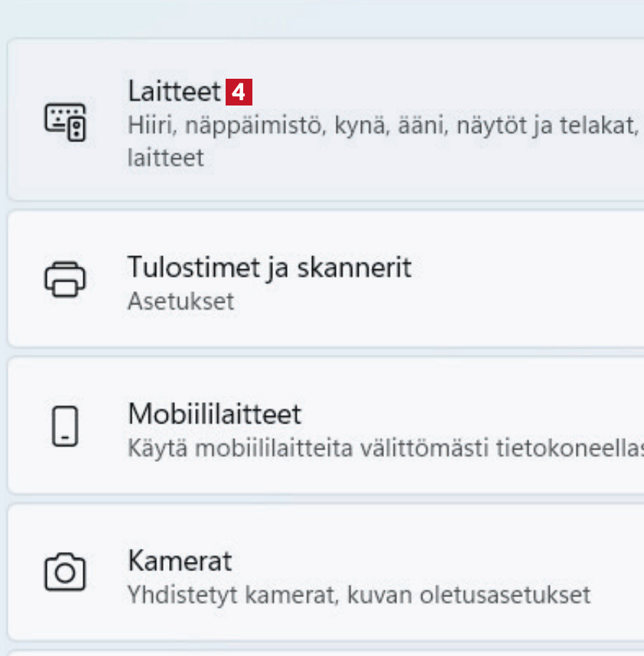
Task: Click the mobile phone icon
Action: pos(65,426)
